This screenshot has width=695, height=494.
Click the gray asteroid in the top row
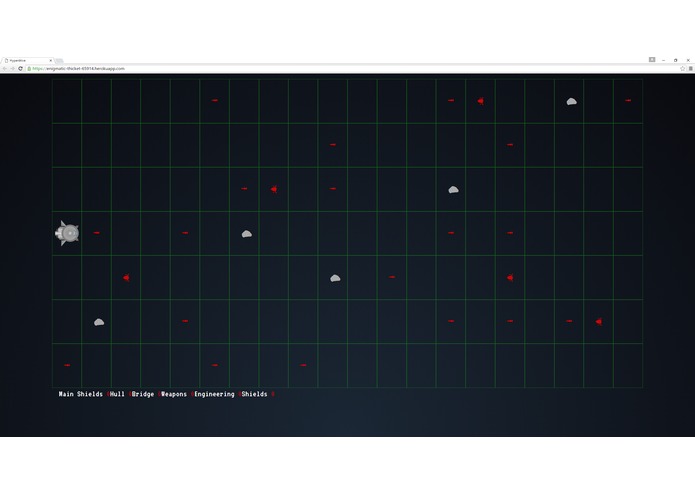pos(572,101)
